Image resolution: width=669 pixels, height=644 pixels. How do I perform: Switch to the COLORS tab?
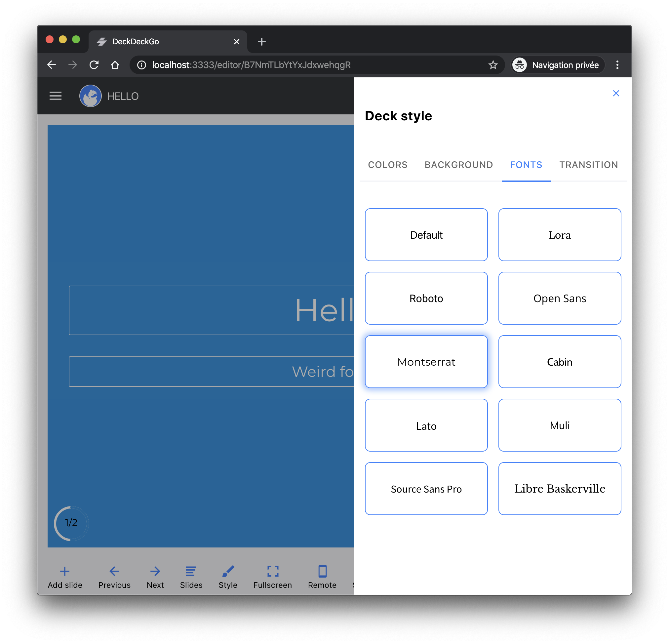387,165
